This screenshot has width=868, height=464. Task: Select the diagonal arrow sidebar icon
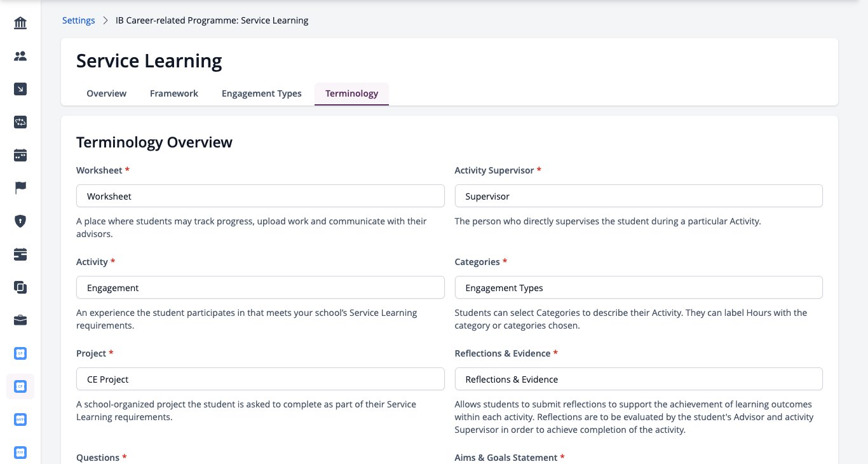pyautogui.click(x=20, y=90)
